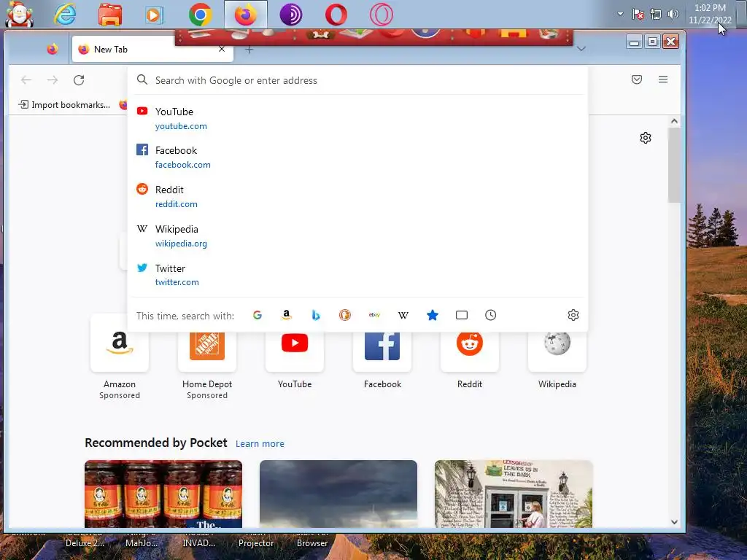Search bookmarks using the star icon
747x560 pixels.
[433, 315]
